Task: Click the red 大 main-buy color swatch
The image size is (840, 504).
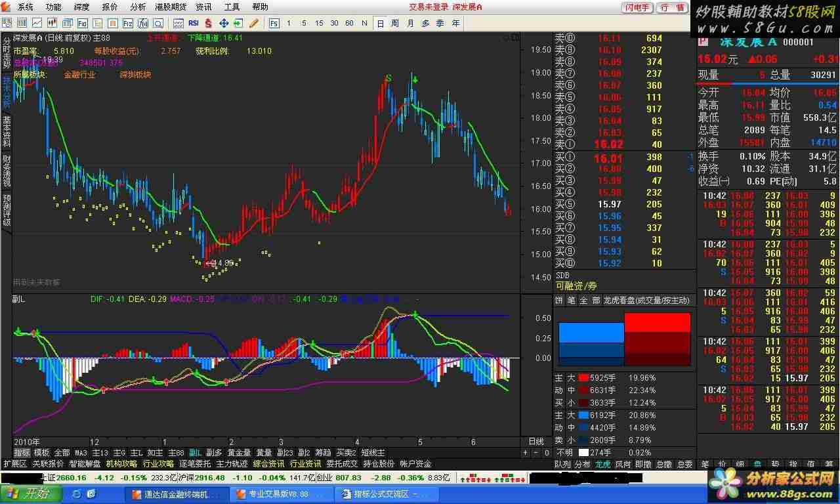Action: coord(583,378)
